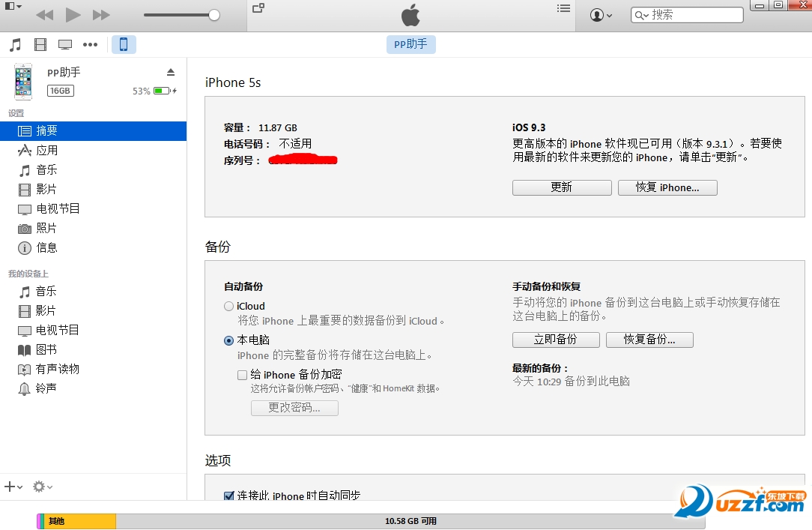Viewport: 812px width, 530px height.
Task: Click the iPhone device thumbnail
Action: tap(23, 82)
